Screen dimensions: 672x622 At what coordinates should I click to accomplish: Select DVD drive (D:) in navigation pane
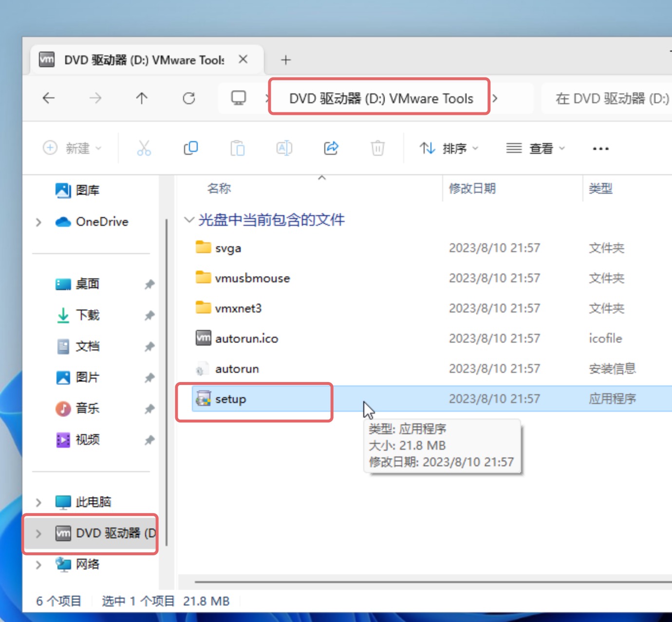91,533
